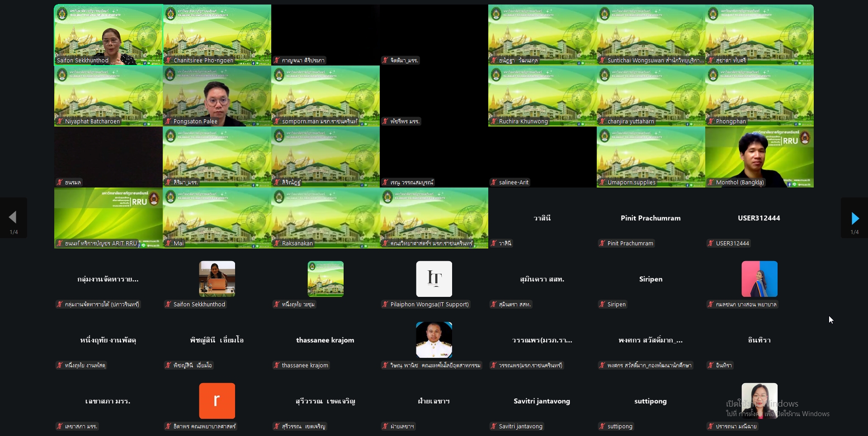Select the black salinee-Arit video tile
Viewport: 868px width, 436px height.
coord(542,157)
